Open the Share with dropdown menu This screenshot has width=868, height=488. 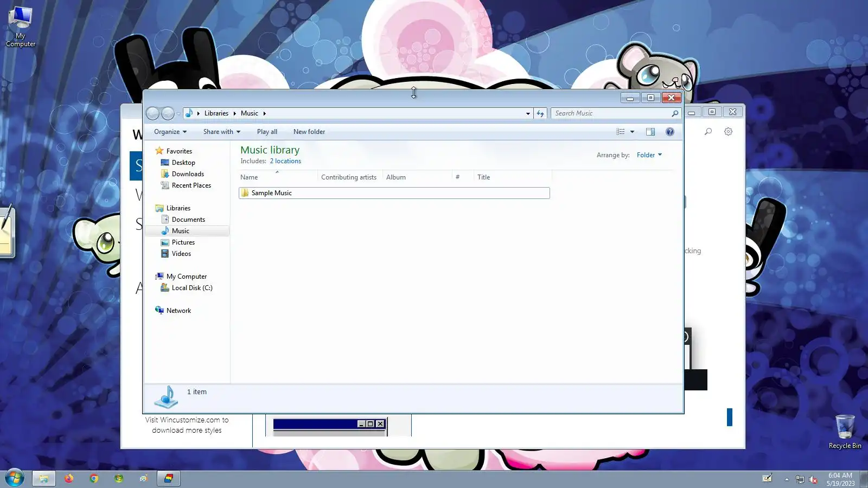[222, 132]
